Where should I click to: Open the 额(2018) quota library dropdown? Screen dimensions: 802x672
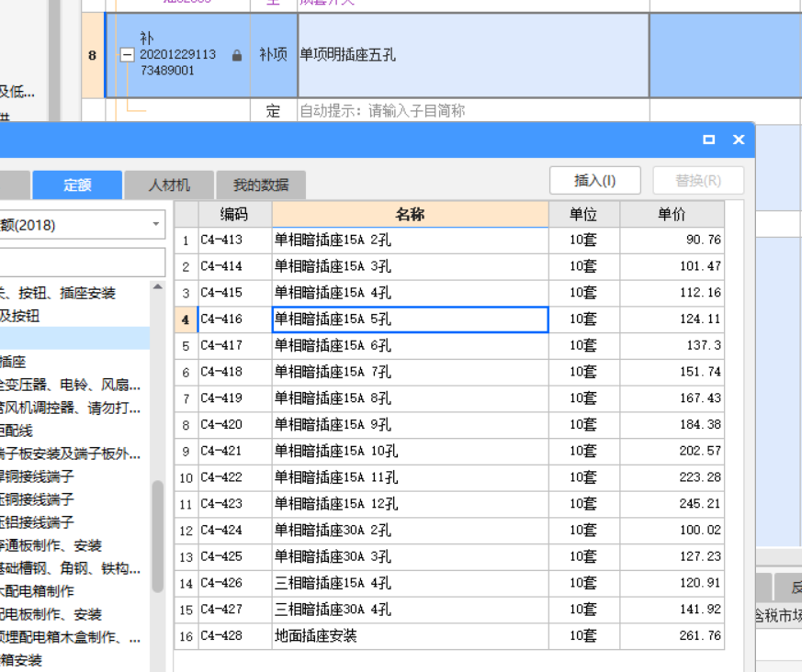[156, 224]
